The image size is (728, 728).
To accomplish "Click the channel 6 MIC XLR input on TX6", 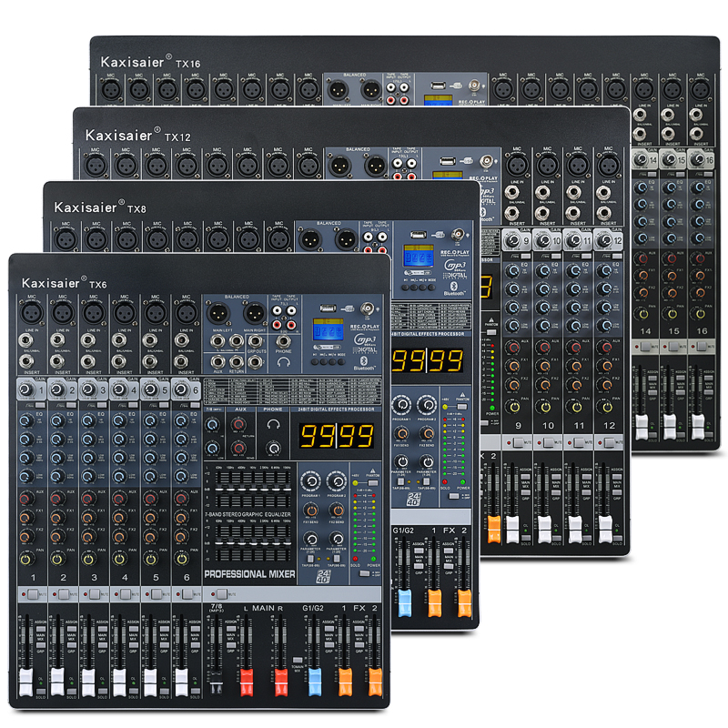I will point(187,312).
